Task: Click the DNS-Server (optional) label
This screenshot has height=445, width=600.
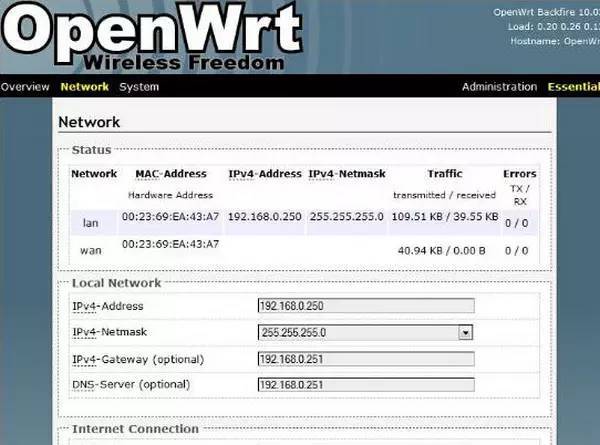Action: pyautogui.click(x=131, y=385)
